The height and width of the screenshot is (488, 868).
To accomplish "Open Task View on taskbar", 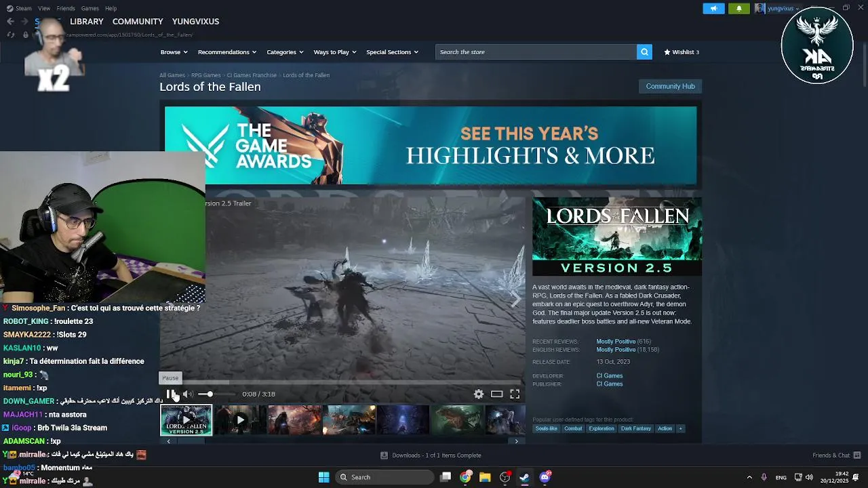I will coord(446,477).
